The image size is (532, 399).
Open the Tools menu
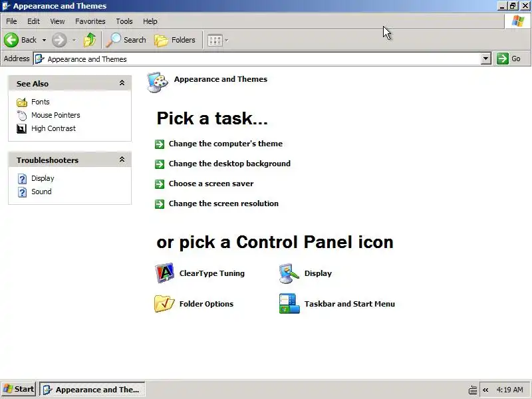tap(124, 21)
